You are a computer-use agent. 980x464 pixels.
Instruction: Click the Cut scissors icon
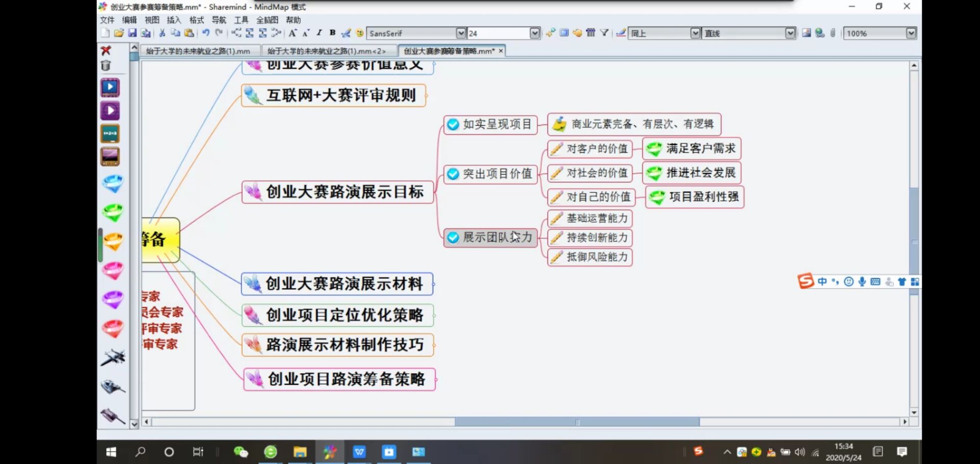[162, 33]
